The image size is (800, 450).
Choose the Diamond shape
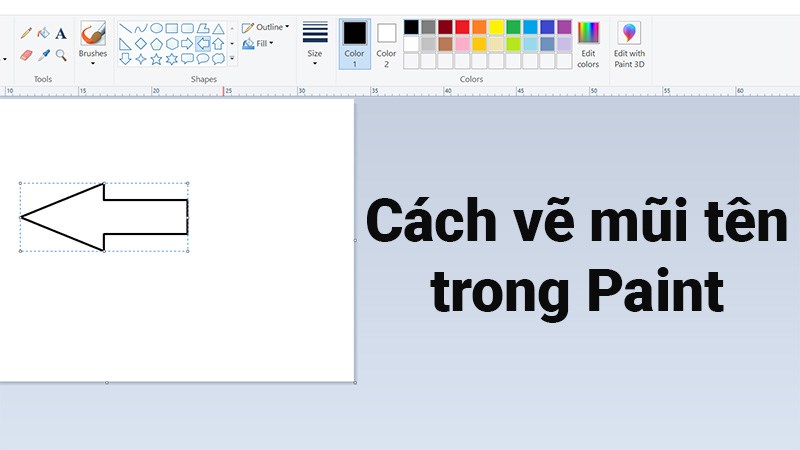click(x=141, y=44)
